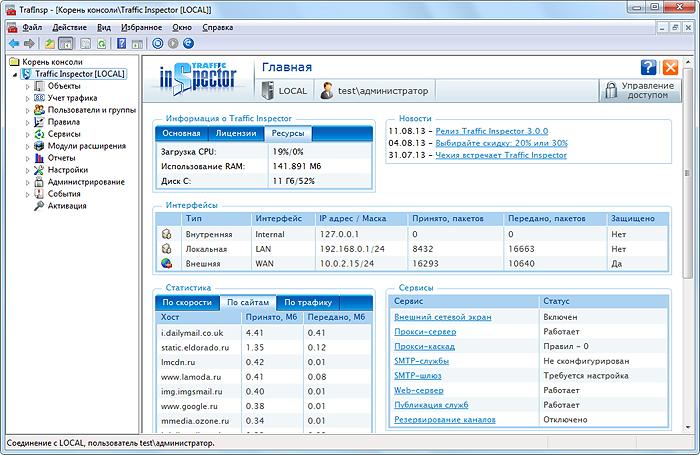
Task: Select the i.dailymail.co.uk host row
Action: click(x=263, y=333)
